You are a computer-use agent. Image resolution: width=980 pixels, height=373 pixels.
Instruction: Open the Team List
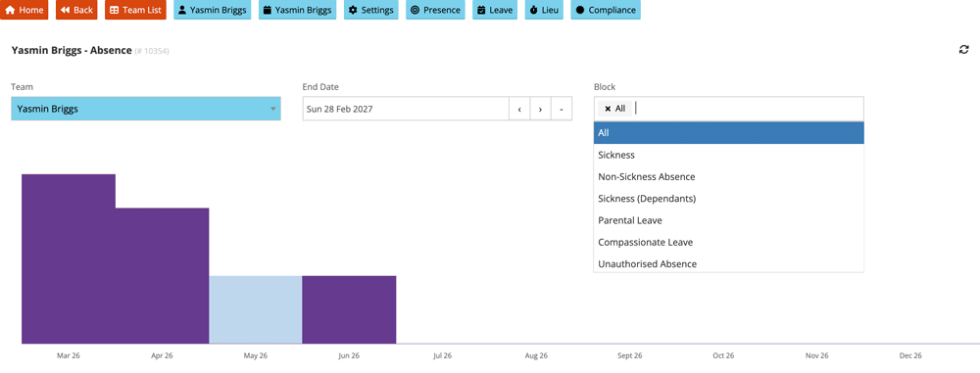click(135, 10)
